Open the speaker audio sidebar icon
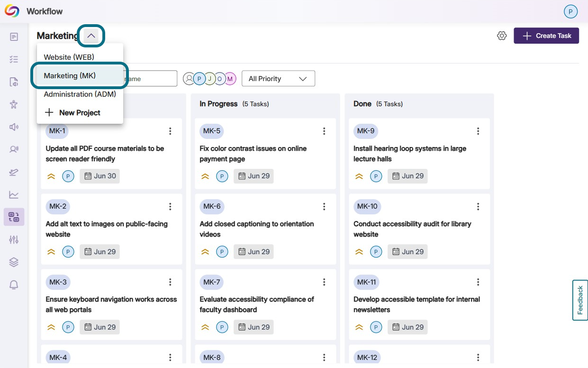This screenshot has width=588, height=368. pyautogui.click(x=14, y=127)
